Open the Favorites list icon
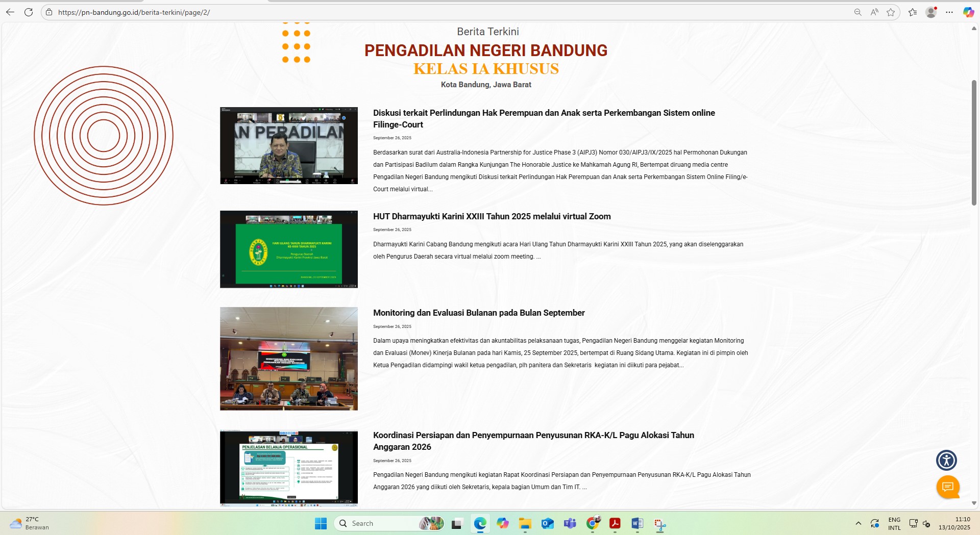Viewport: 980px width, 535px height. click(x=913, y=12)
